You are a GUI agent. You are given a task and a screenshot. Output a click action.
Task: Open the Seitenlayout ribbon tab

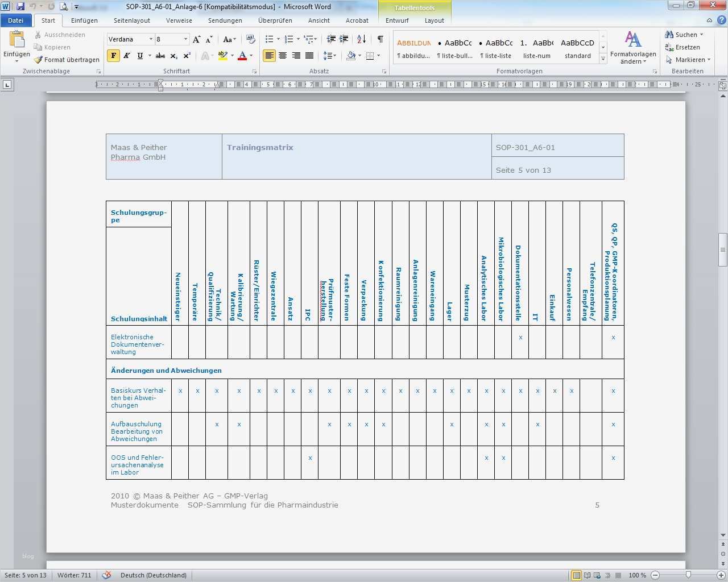tap(132, 20)
